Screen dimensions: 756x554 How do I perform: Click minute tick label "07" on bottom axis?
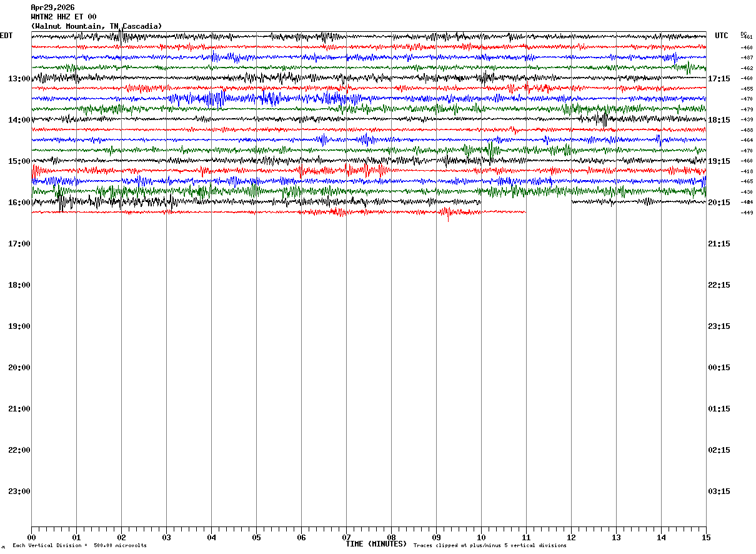tap(346, 538)
